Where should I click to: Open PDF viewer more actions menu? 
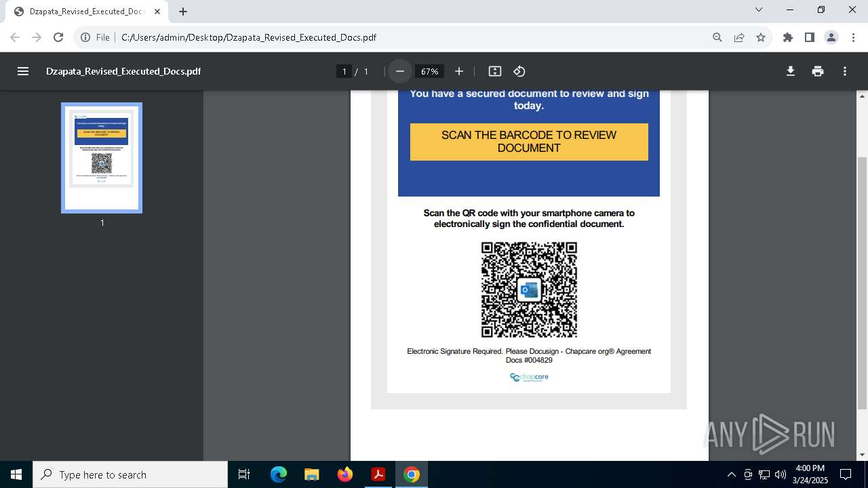click(x=845, y=71)
